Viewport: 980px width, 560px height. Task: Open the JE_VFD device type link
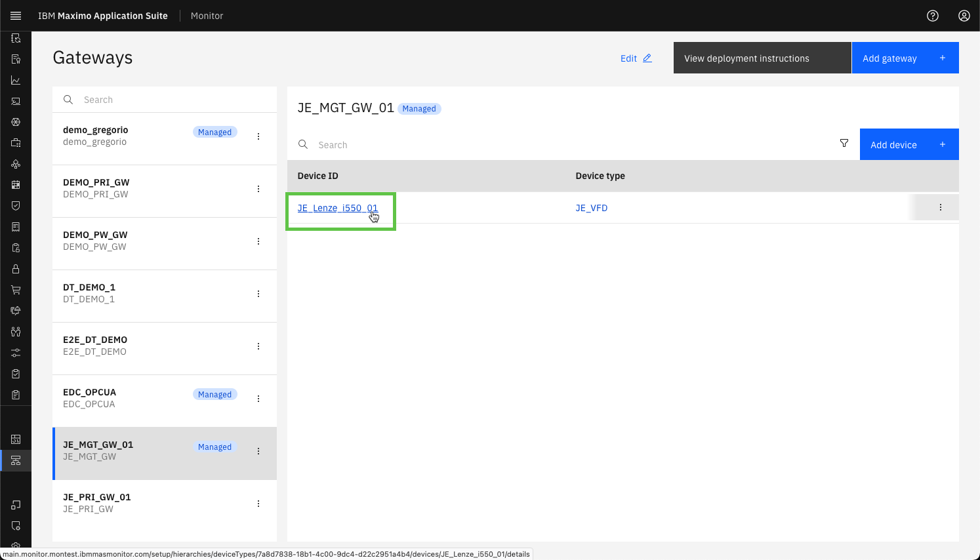[592, 208]
